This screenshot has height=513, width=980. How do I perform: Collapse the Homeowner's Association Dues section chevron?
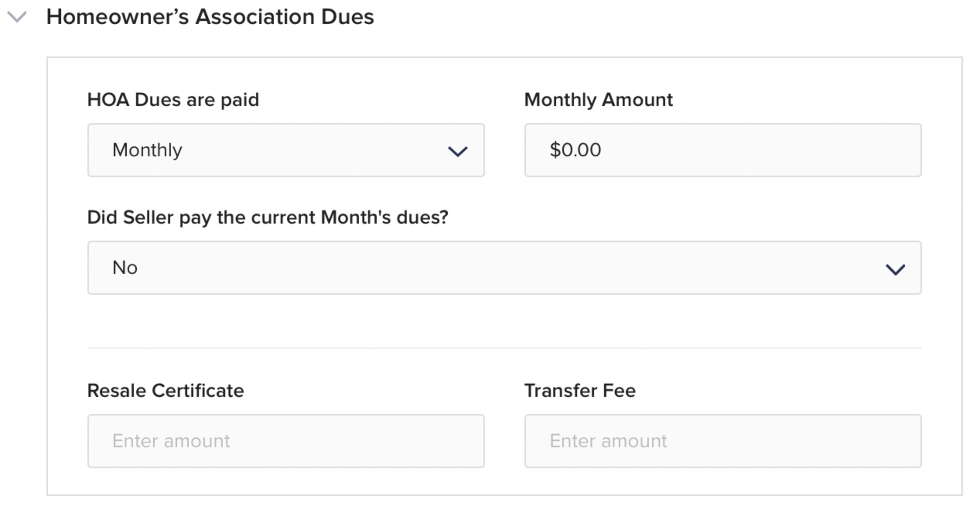point(17,17)
